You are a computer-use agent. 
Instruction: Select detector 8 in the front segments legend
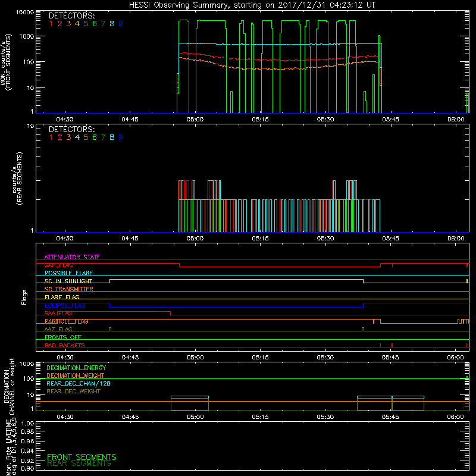point(112,24)
